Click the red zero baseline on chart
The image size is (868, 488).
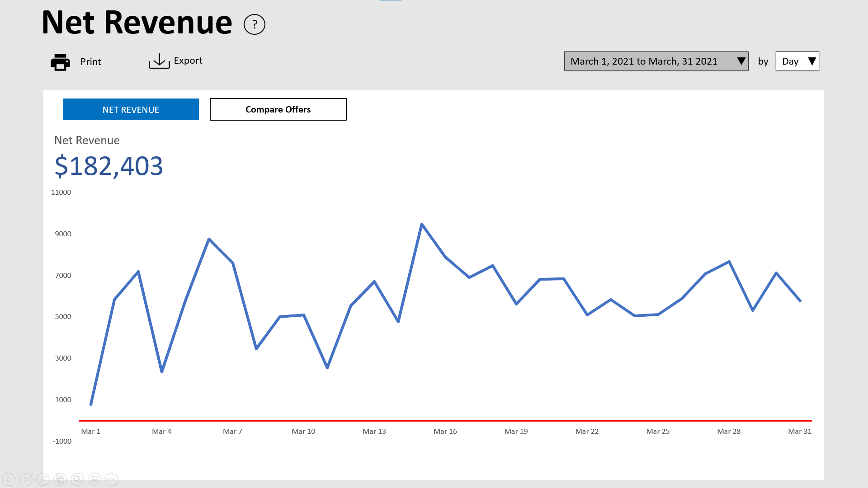[445, 421]
